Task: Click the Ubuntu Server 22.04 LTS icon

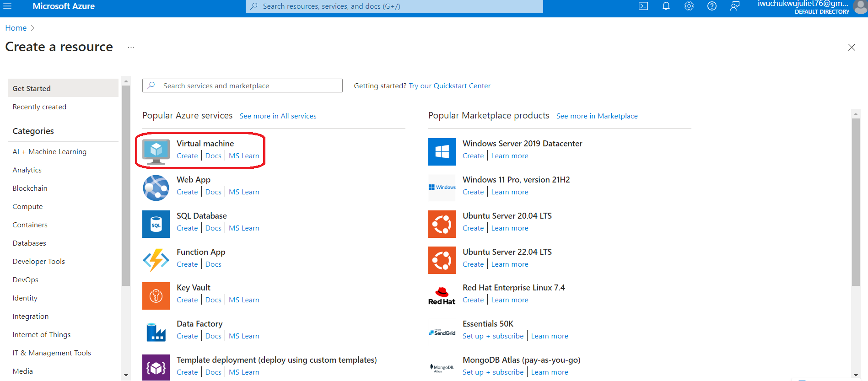Action: pos(442,260)
